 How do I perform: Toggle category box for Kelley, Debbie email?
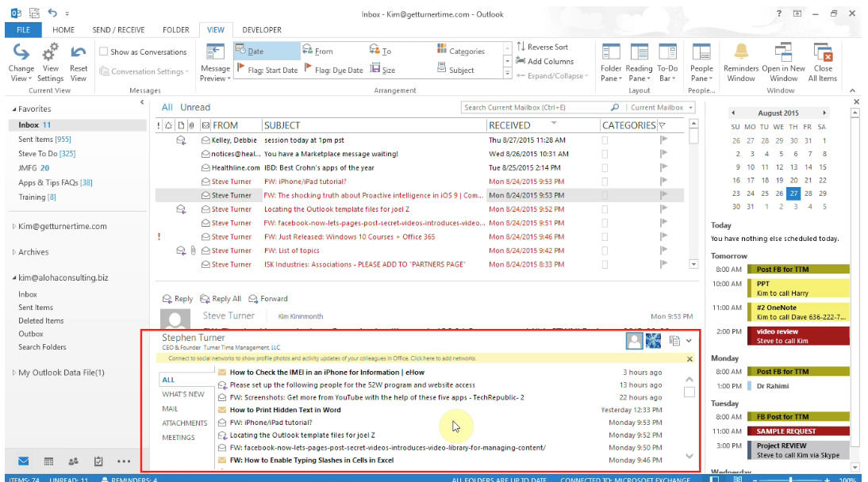point(605,140)
